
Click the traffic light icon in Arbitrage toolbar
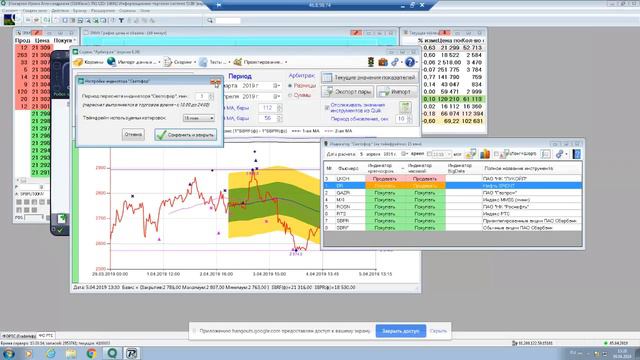click(371, 62)
